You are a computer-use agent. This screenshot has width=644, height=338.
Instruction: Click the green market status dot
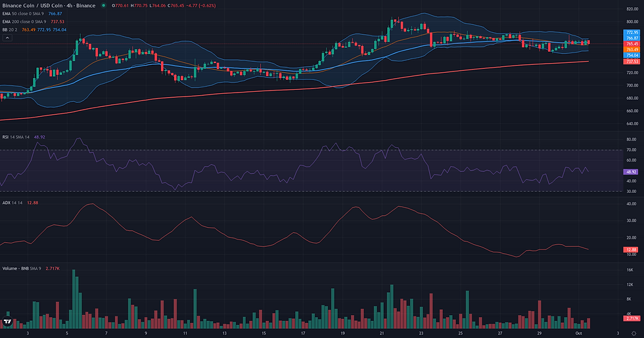tap(104, 5)
